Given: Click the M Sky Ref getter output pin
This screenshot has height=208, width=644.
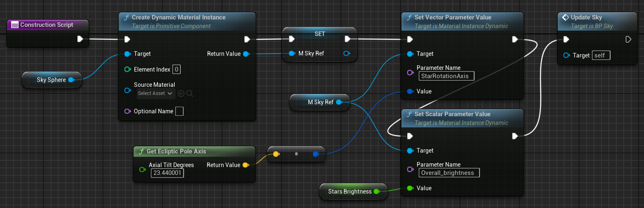Looking at the screenshot, I should 339,102.
